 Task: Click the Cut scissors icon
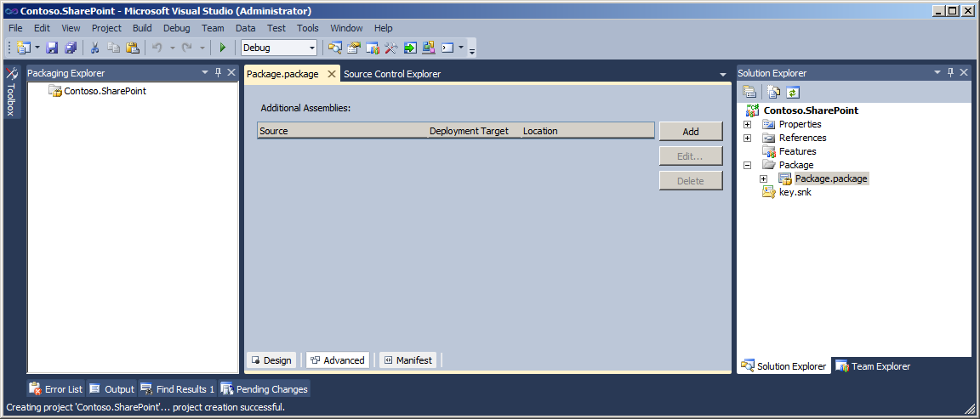(x=95, y=48)
